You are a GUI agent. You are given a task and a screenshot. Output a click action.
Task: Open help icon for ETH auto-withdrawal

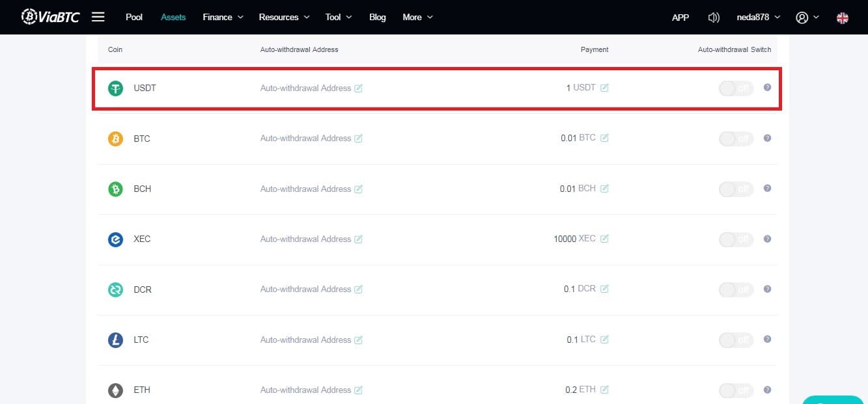[767, 390]
